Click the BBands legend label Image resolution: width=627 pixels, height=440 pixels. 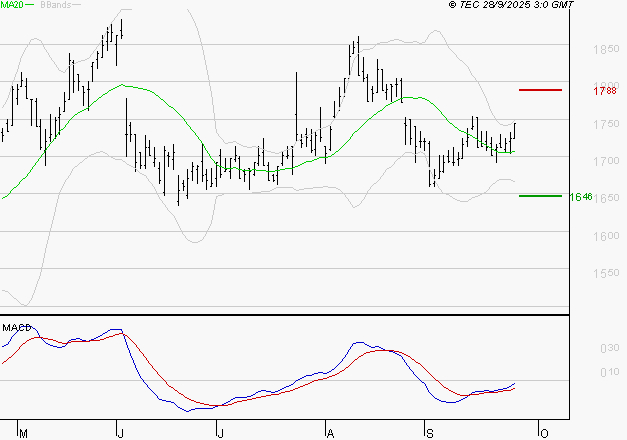[55, 5]
